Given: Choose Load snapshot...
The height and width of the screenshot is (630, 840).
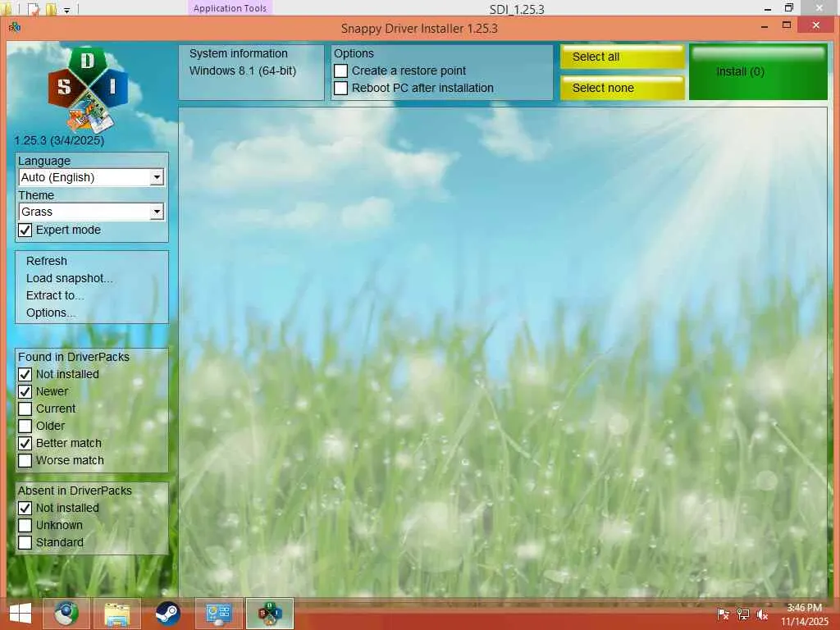Looking at the screenshot, I should pos(70,278).
